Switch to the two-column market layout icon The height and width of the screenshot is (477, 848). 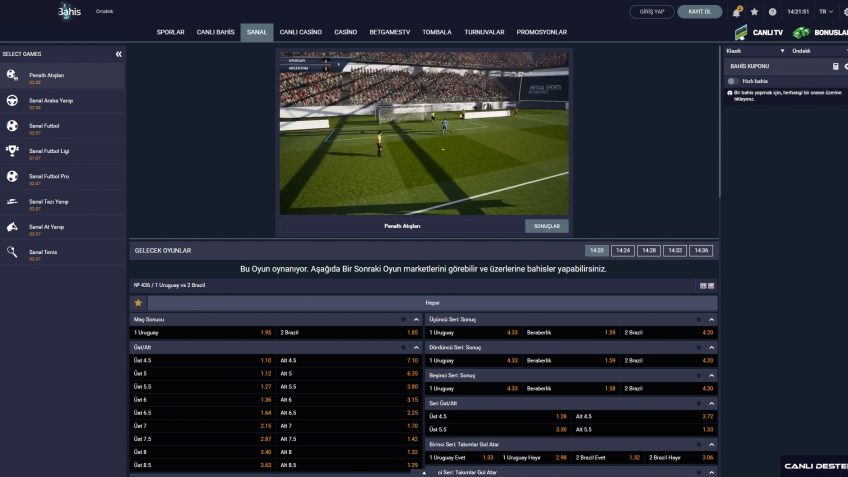pos(703,286)
